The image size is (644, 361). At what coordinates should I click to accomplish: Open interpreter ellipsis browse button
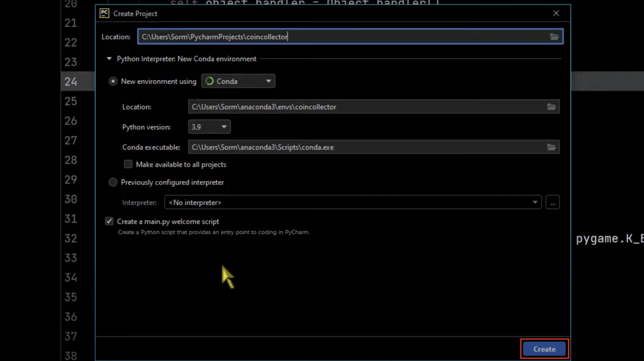point(553,202)
